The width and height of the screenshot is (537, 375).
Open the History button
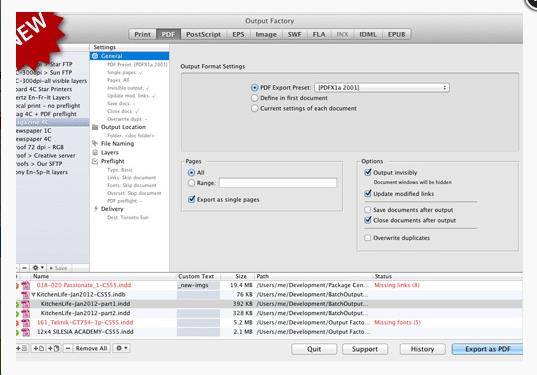(422, 349)
